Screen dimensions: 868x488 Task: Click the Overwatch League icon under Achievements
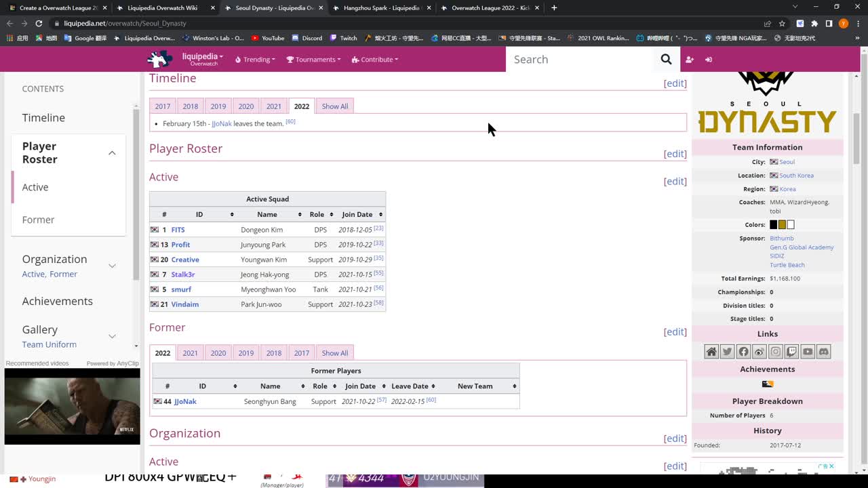pos(768,384)
